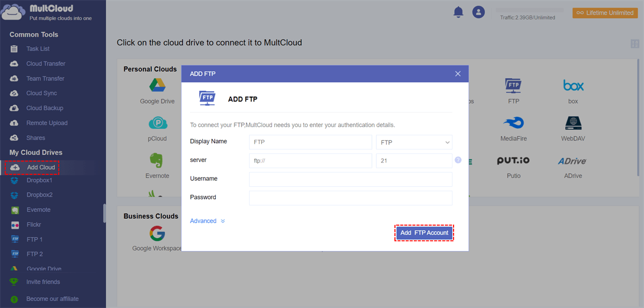Click the Username input field

pyautogui.click(x=350, y=179)
